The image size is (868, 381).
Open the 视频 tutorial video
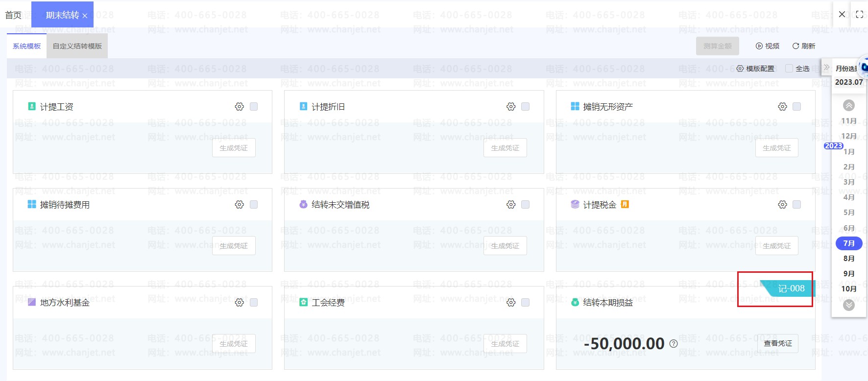(x=768, y=46)
